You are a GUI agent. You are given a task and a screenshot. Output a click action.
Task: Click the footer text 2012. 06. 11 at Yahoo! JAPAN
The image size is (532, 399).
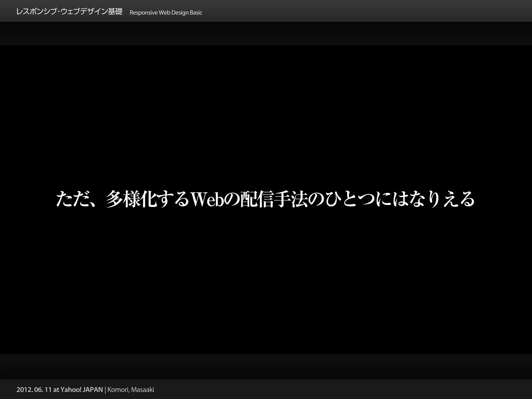60,390
